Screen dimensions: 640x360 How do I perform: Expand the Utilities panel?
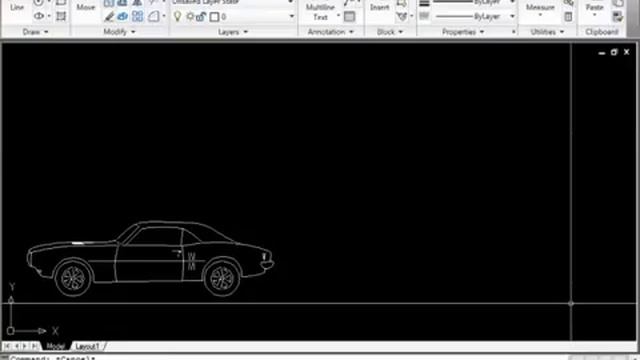(x=547, y=32)
